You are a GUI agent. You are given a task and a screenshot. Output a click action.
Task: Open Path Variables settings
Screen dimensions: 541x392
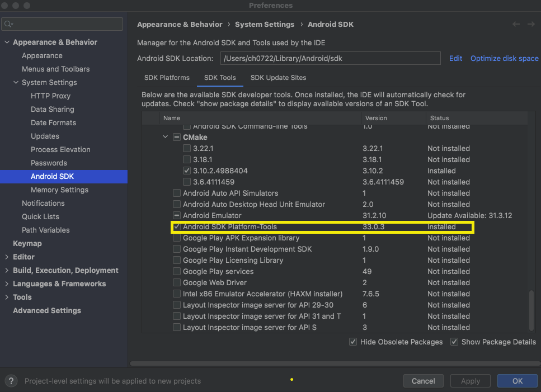(x=45, y=230)
